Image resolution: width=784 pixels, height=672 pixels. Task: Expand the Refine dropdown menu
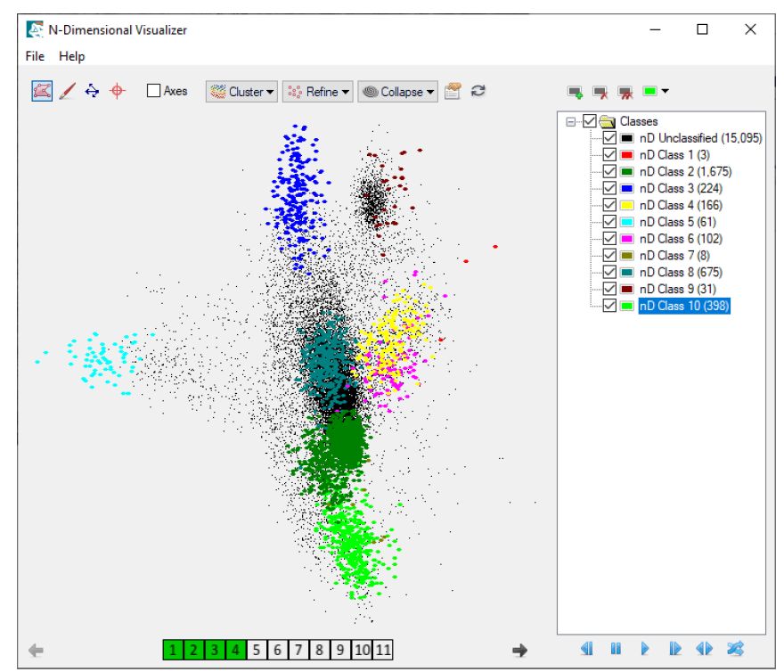click(x=319, y=92)
